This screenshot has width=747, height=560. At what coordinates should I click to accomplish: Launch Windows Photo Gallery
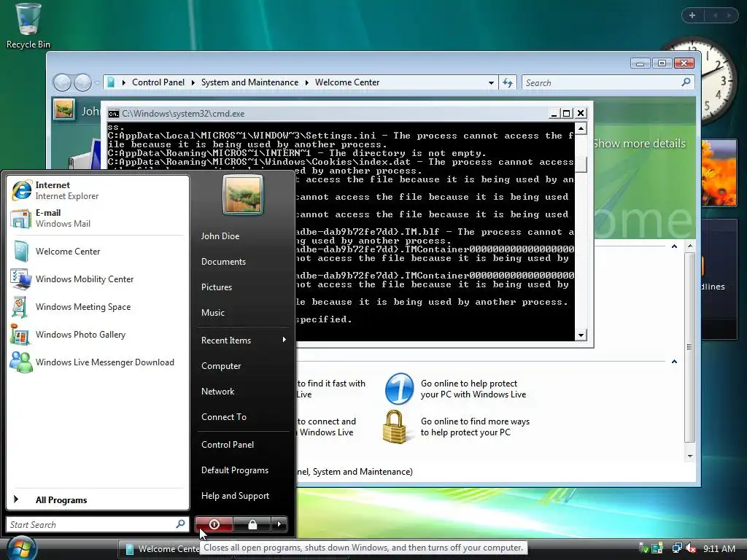pos(98,334)
